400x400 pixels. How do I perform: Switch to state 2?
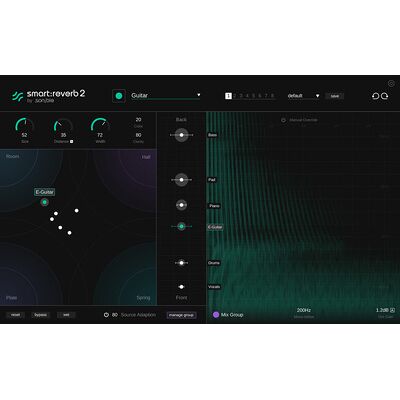coord(235,96)
